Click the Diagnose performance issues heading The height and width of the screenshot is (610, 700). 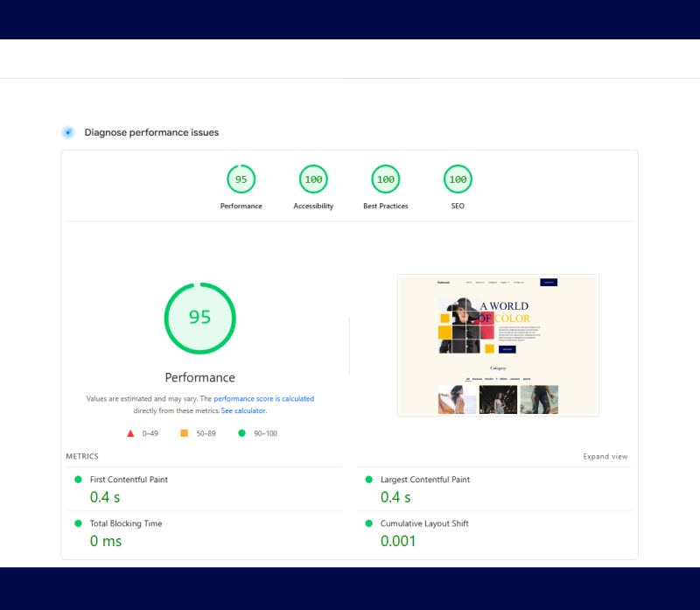click(x=151, y=133)
